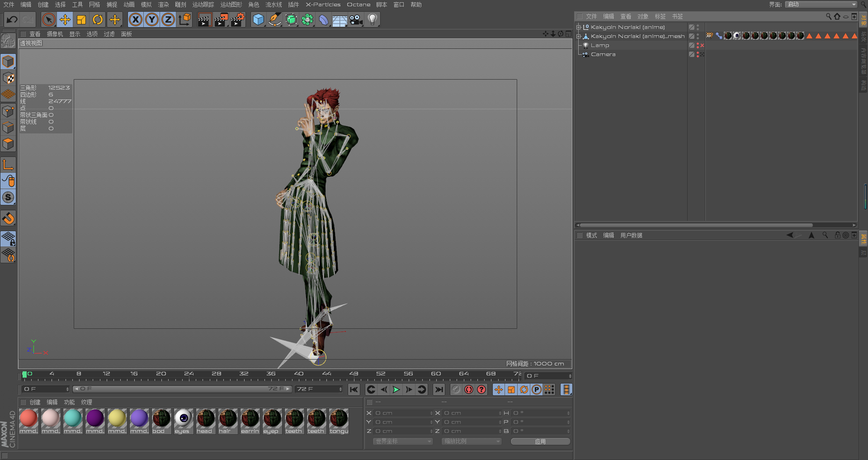868x460 pixels.
Task: Select the Live Selection tool
Action: pyautogui.click(x=49, y=19)
